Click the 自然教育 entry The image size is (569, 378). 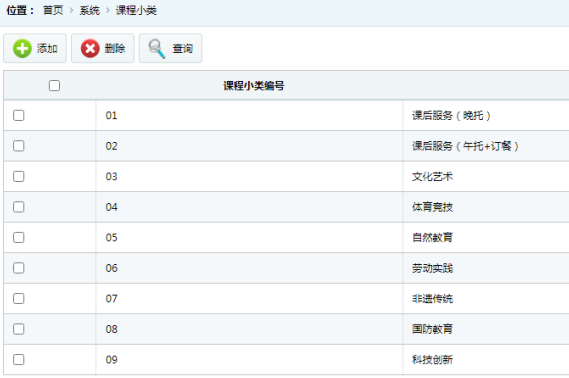[x=432, y=238]
